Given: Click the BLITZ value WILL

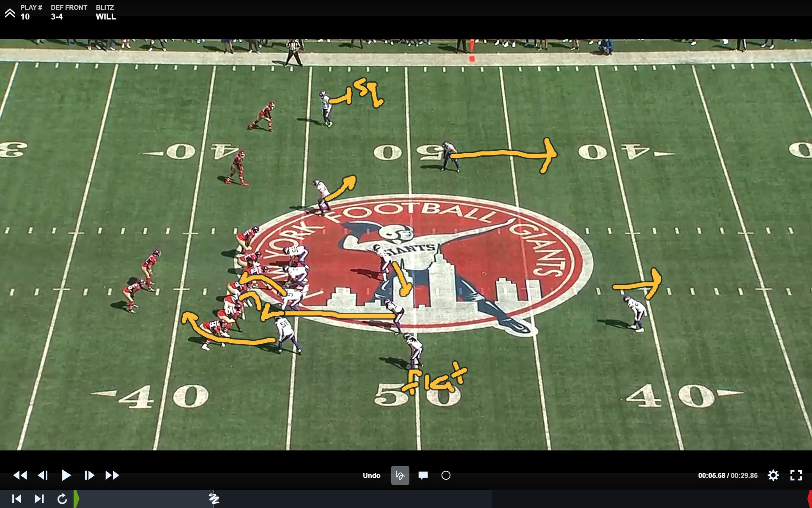Looking at the screenshot, I should tap(106, 17).
